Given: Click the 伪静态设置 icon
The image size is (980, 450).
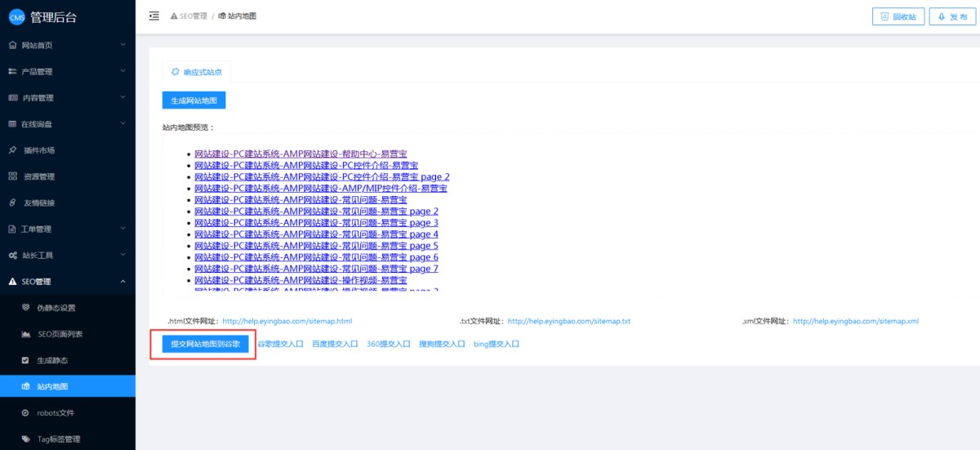Looking at the screenshot, I should (x=25, y=307).
